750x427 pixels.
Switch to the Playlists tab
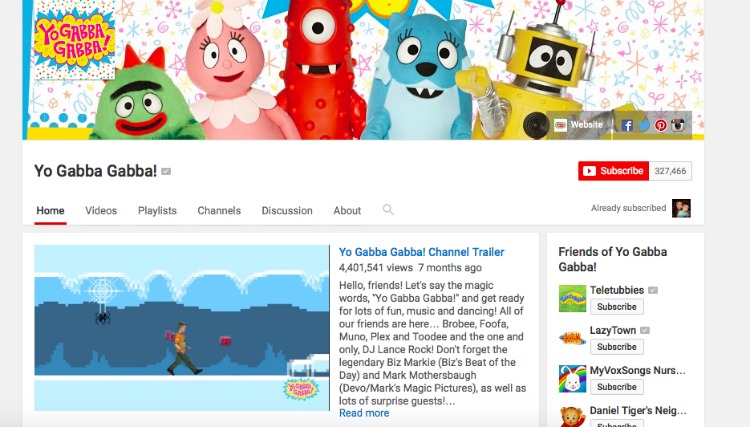pos(157,211)
